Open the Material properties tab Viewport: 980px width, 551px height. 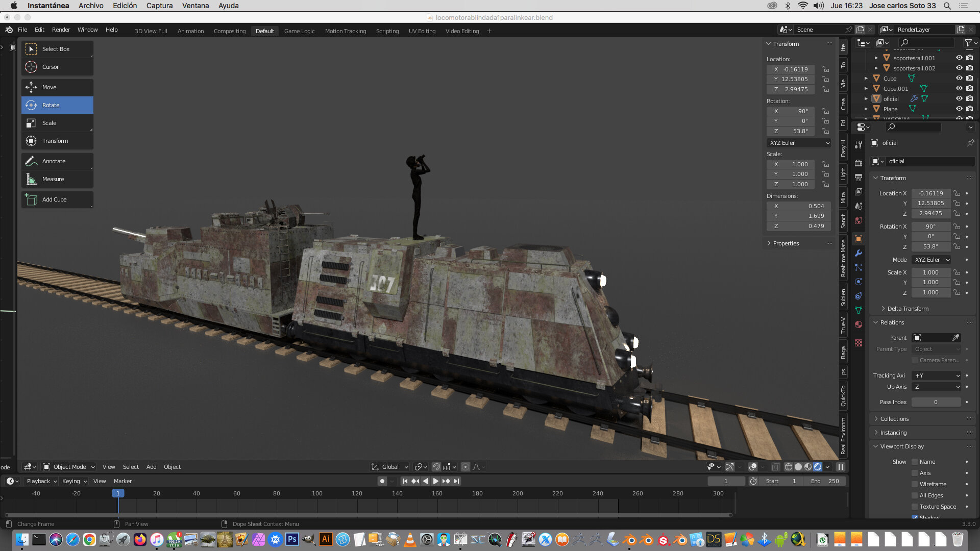(x=859, y=324)
